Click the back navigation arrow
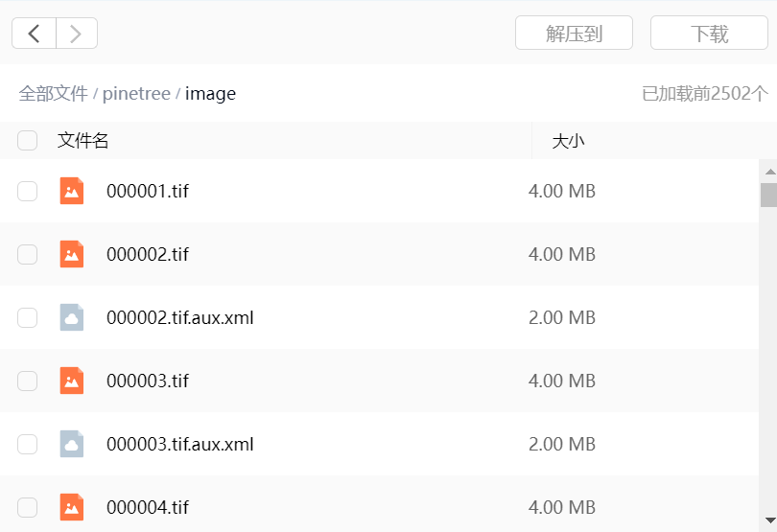Screen dimensions: 777x532 35,34
